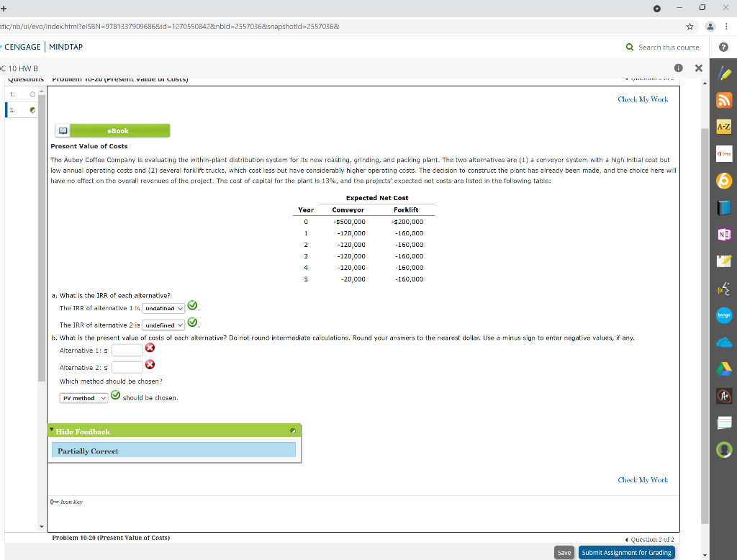Go to previous question using bottom arrow
Image resolution: width=737 pixels, height=560 pixels.
627,540
